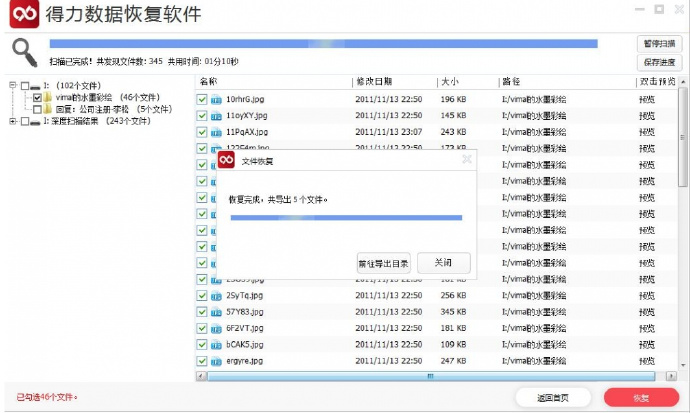Uncheck the 11oyXY.jpg checkbox
The width and height of the screenshot is (690, 413).
pos(202,116)
